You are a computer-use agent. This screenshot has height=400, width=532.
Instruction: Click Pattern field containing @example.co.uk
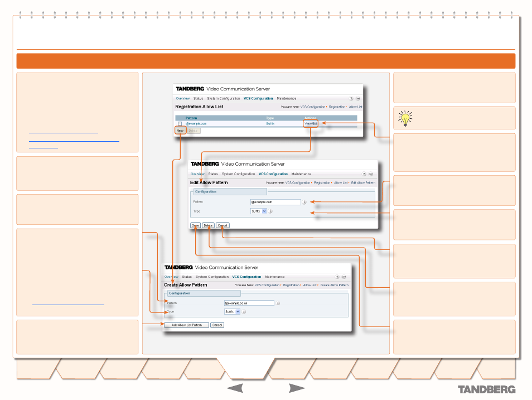click(x=249, y=303)
